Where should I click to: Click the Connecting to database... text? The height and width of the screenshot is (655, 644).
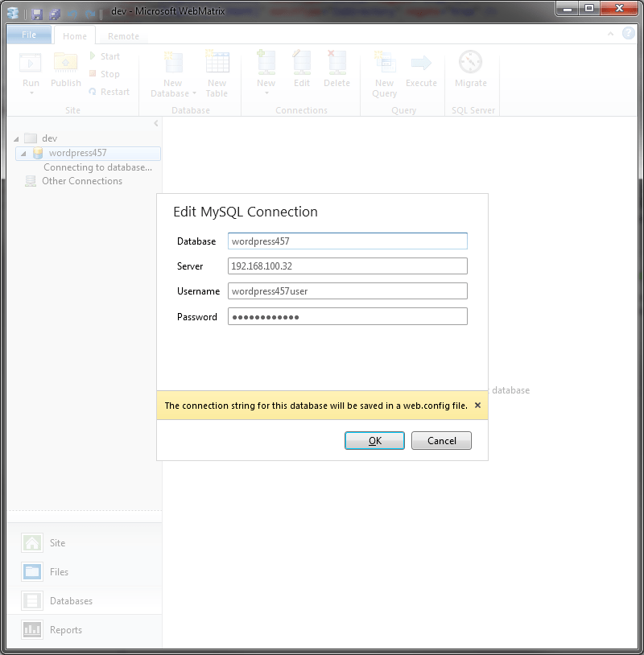click(x=97, y=167)
